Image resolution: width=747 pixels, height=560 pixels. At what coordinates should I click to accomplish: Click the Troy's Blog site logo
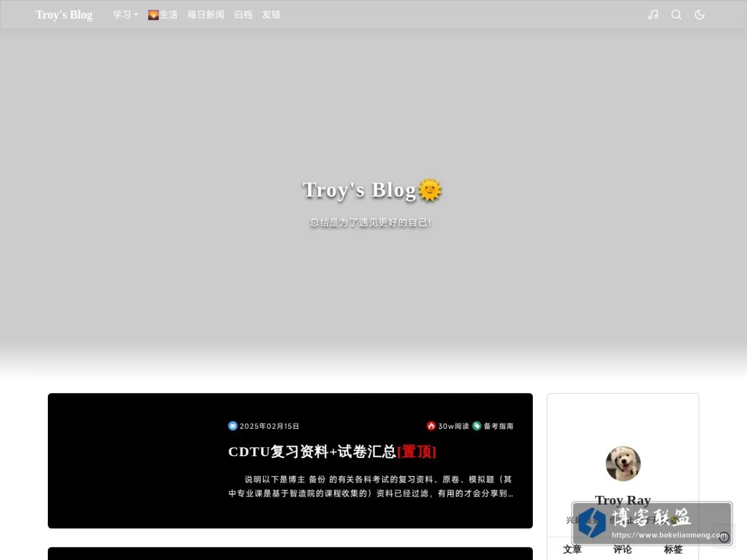click(x=64, y=15)
